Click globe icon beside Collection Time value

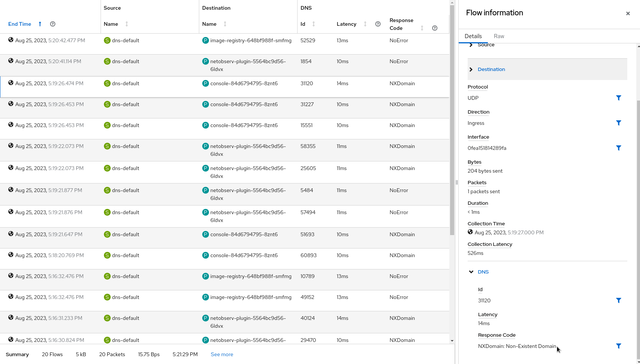point(470,232)
